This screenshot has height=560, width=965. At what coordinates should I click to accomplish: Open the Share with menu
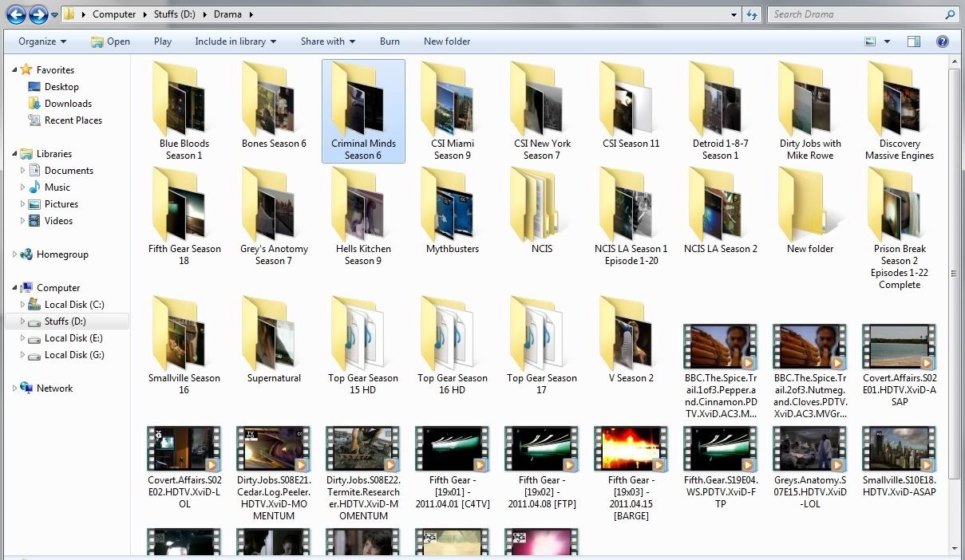328,41
